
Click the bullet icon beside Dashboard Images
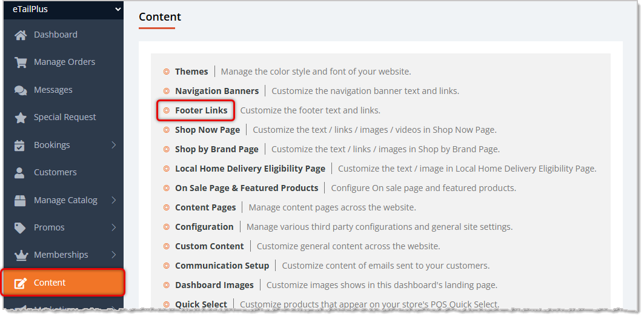pos(167,285)
